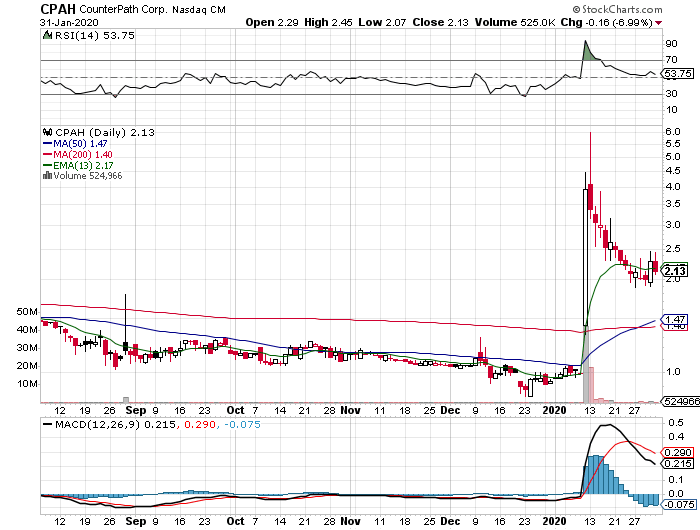Click the boxed 0.290 MACD signal label

click(677, 453)
